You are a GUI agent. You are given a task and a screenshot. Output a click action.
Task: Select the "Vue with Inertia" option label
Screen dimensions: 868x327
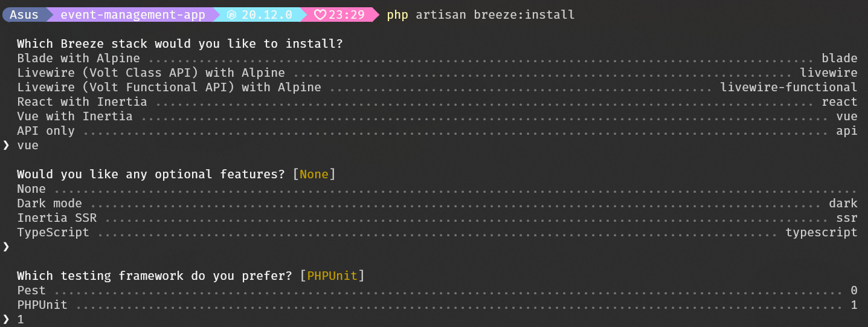[75, 116]
